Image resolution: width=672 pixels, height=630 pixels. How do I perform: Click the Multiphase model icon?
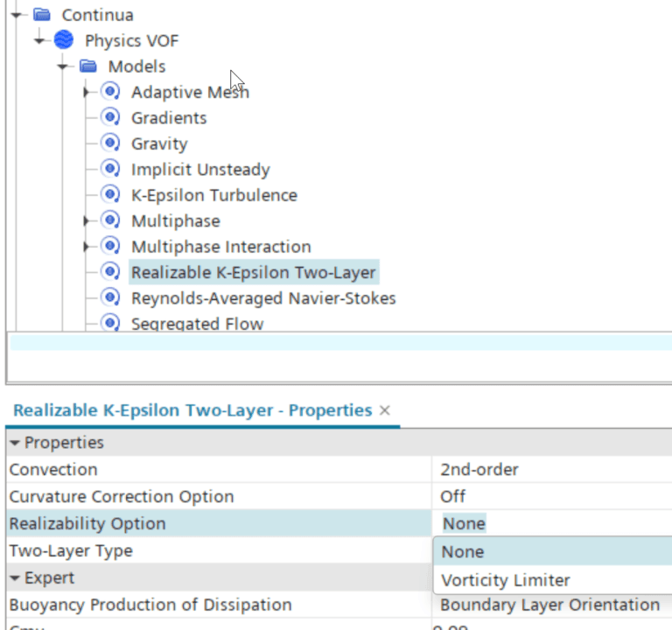(x=110, y=220)
